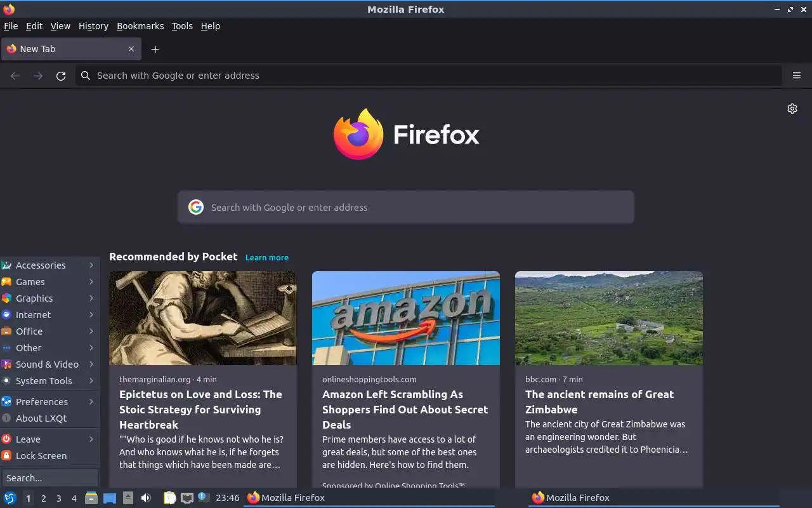Expand the Leave submenu
Image resolution: width=812 pixels, height=508 pixels.
(x=49, y=439)
